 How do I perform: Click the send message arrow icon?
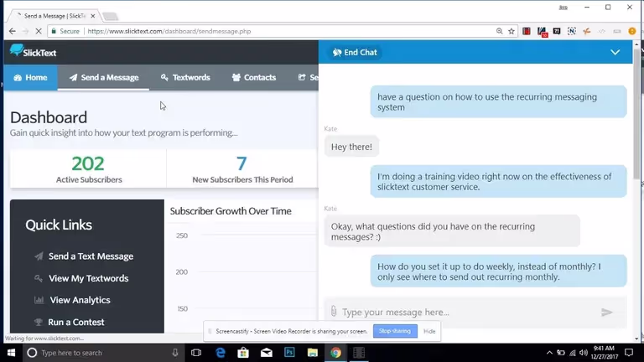point(607,313)
